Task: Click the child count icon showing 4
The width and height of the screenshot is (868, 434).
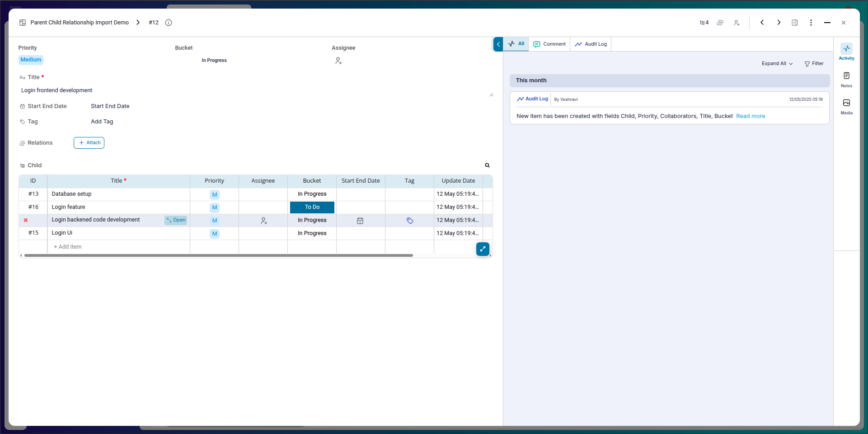Action: tap(704, 23)
